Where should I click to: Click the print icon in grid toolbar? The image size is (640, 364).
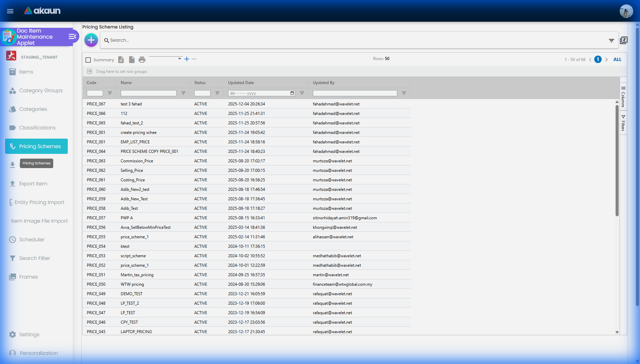pos(142,60)
